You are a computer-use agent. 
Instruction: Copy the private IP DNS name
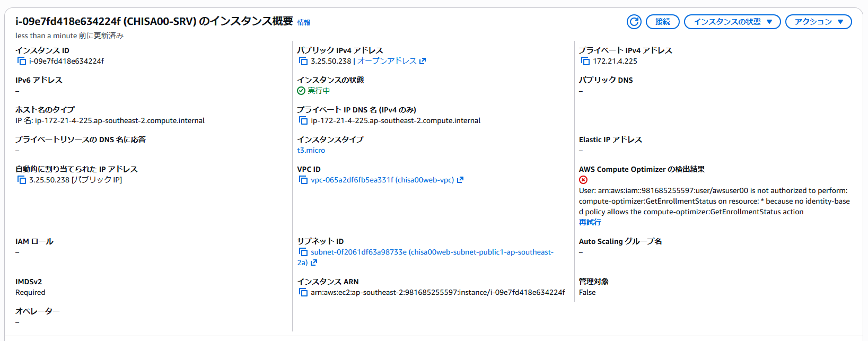pyautogui.click(x=303, y=121)
